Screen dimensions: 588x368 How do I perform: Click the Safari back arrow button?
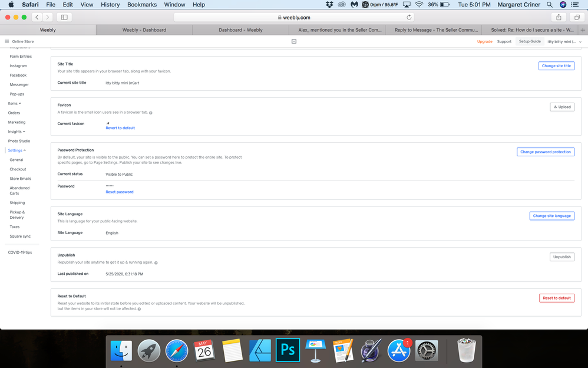pos(37,17)
